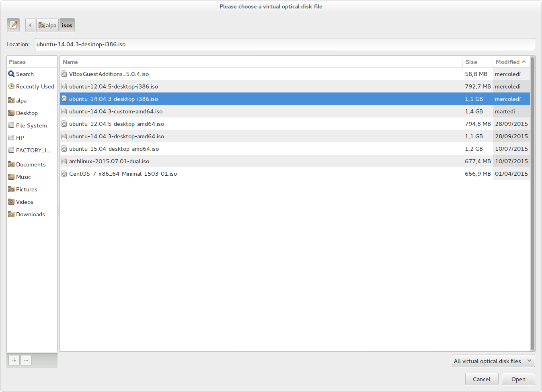
Task: Select alpa home folder in Places
Action: (32, 101)
